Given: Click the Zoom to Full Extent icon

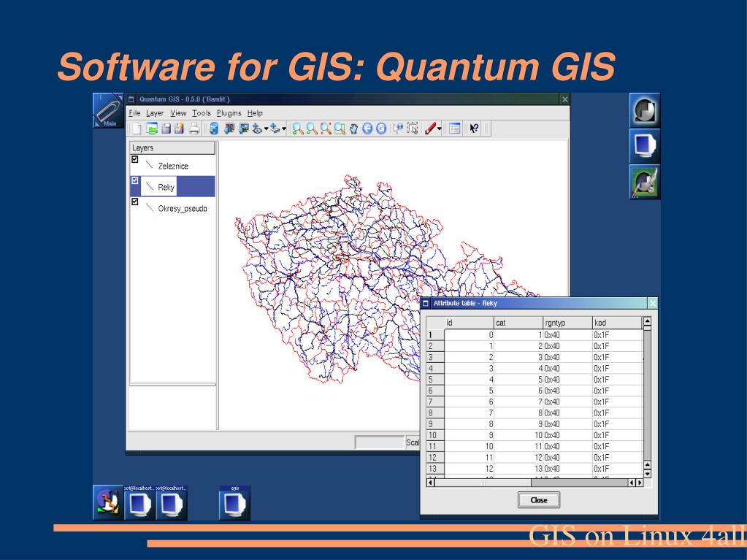Looking at the screenshot, I should [326, 128].
